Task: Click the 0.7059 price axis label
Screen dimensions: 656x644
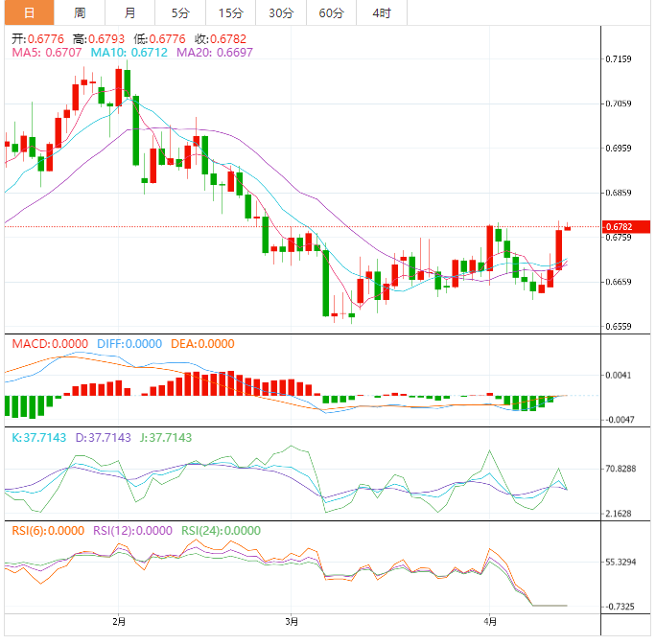Action: coord(619,103)
